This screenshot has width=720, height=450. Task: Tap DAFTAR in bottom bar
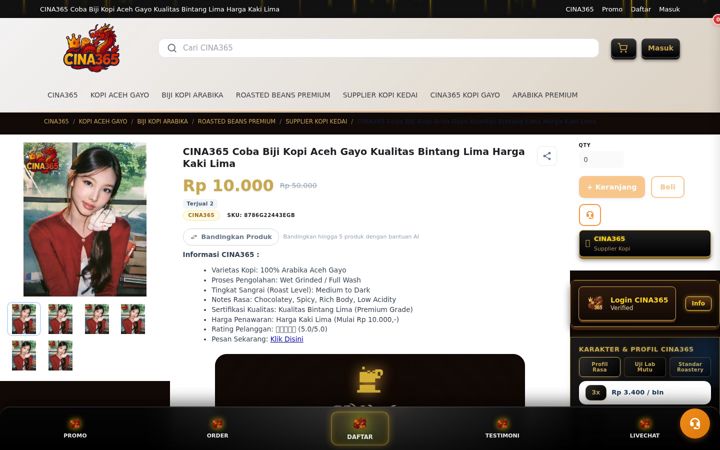point(360,428)
